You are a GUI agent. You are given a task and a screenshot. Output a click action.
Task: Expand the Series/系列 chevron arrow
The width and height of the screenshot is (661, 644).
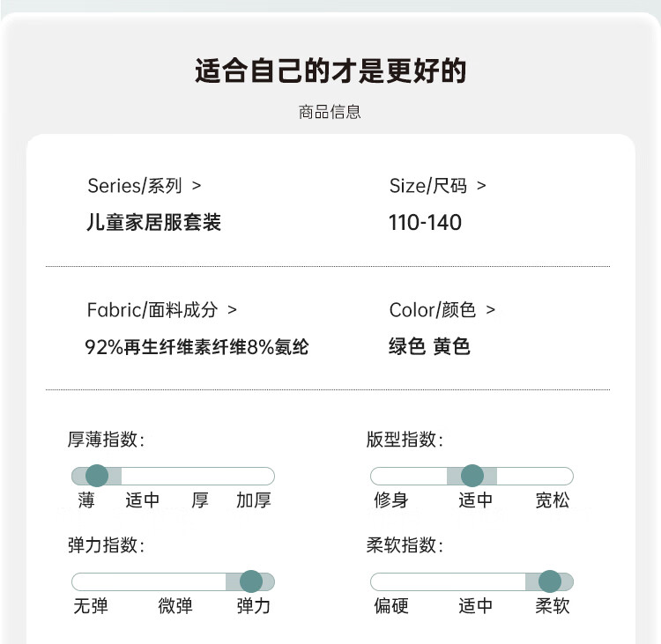[197, 185]
